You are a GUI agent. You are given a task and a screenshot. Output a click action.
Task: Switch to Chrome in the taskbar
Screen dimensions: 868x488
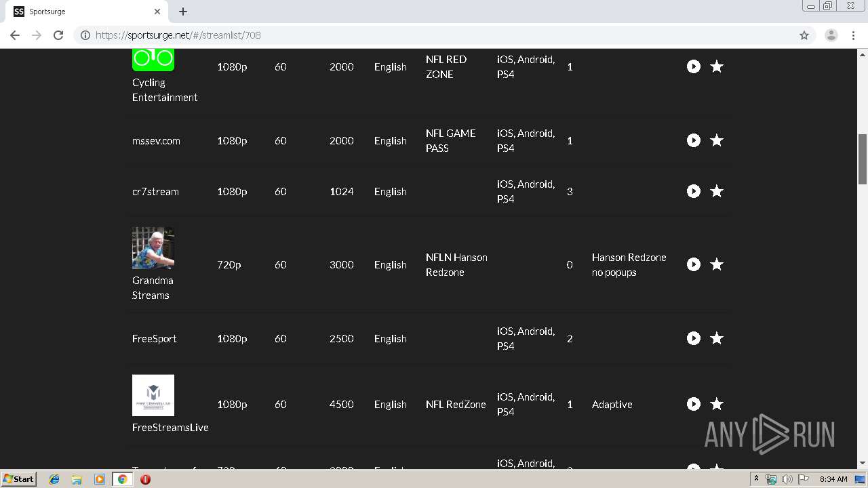[x=122, y=479]
